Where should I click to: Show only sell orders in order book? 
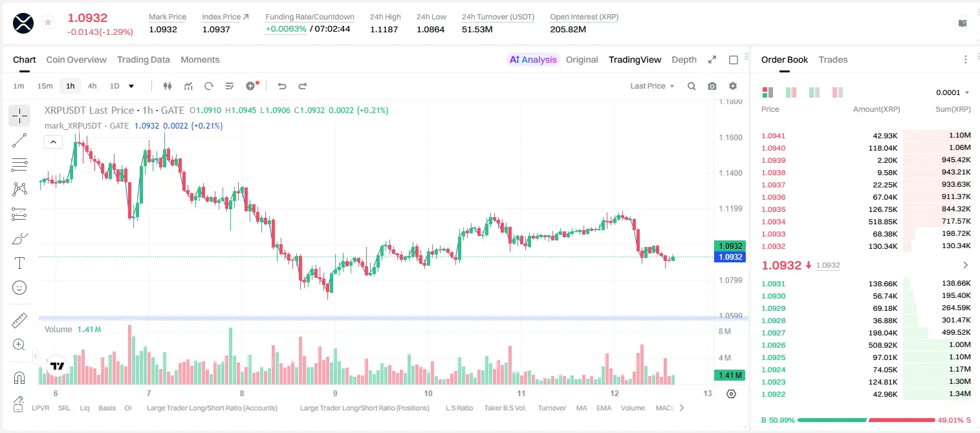pyautogui.click(x=838, y=92)
